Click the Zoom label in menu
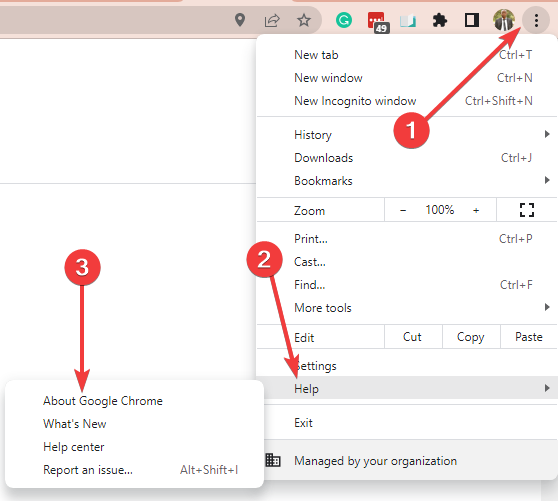Screen dimensions: 558x501 coord(309,211)
